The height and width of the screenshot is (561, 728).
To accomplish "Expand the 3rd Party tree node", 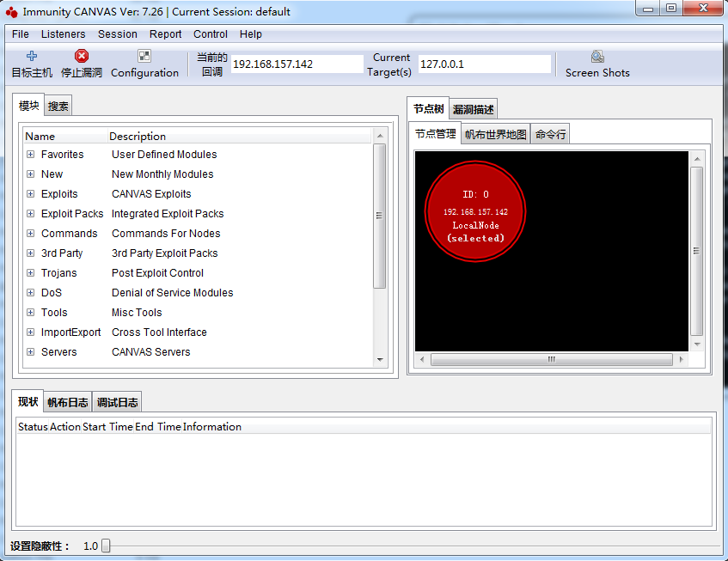I will pos(31,253).
